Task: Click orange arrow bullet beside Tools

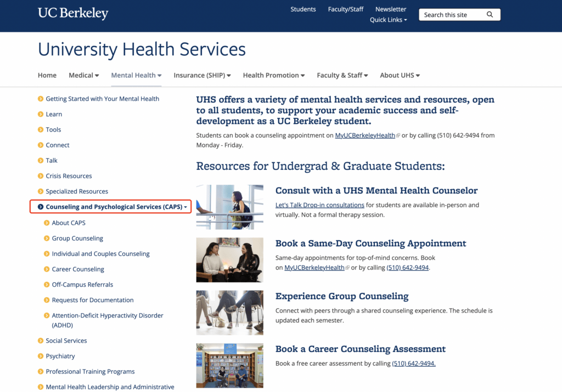Action: coord(41,129)
